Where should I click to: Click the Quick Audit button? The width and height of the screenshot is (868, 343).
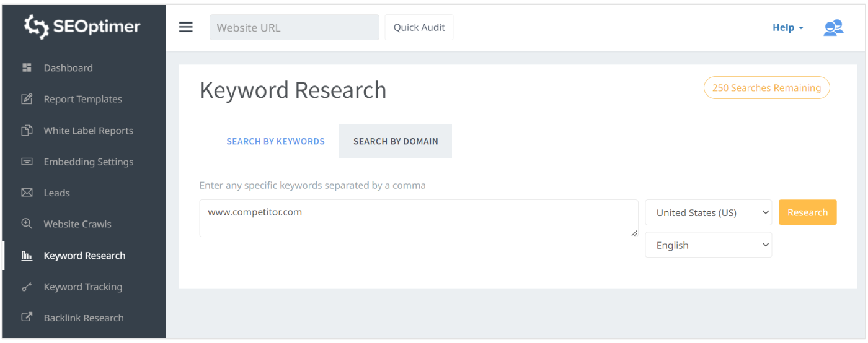[x=419, y=28]
